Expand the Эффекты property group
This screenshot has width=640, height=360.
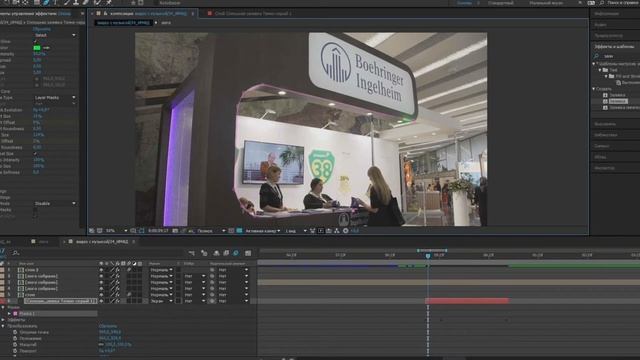click(3, 320)
